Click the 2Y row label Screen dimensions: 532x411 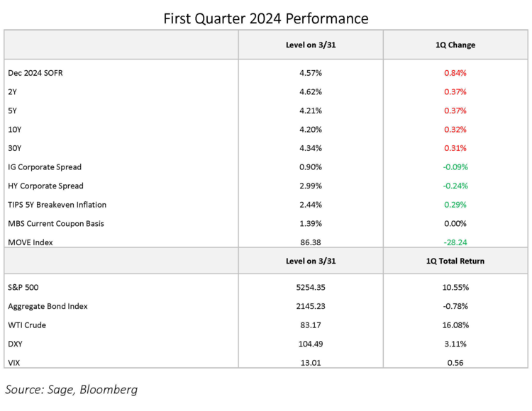[x=13, y=91]
